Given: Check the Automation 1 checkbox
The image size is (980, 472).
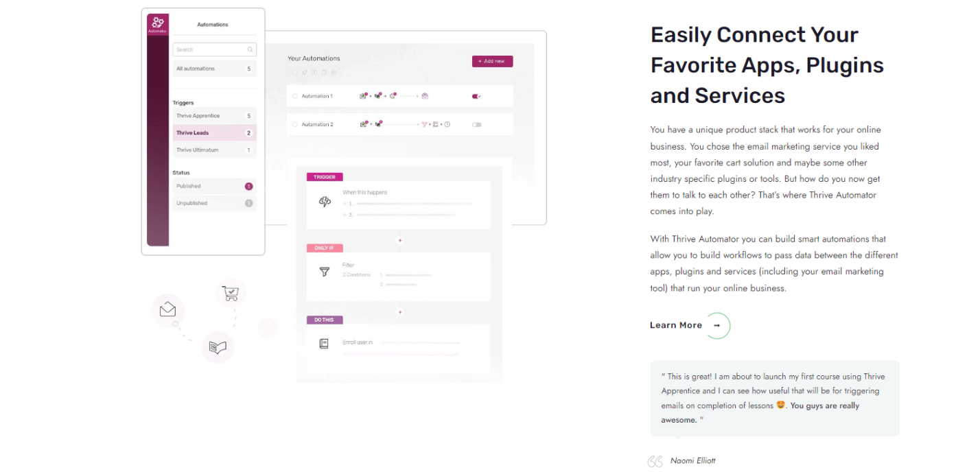Looking at the screenshot, I should [295, 96].
